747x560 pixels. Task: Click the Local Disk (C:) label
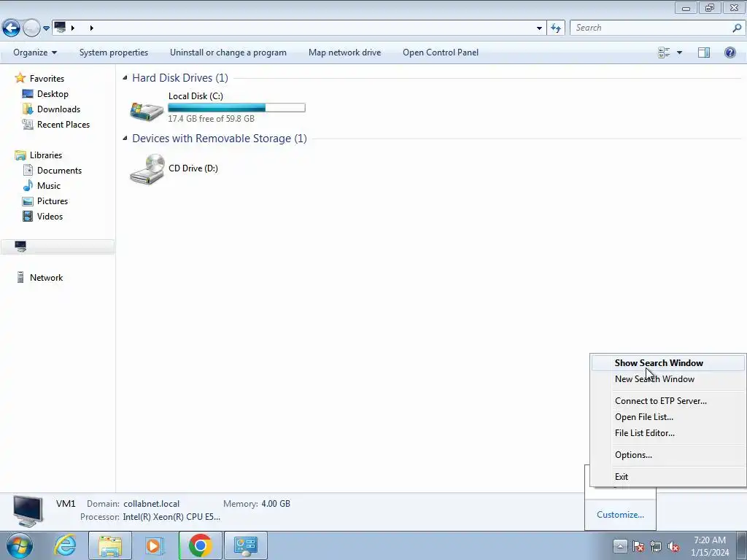click(x=196, y=96)
